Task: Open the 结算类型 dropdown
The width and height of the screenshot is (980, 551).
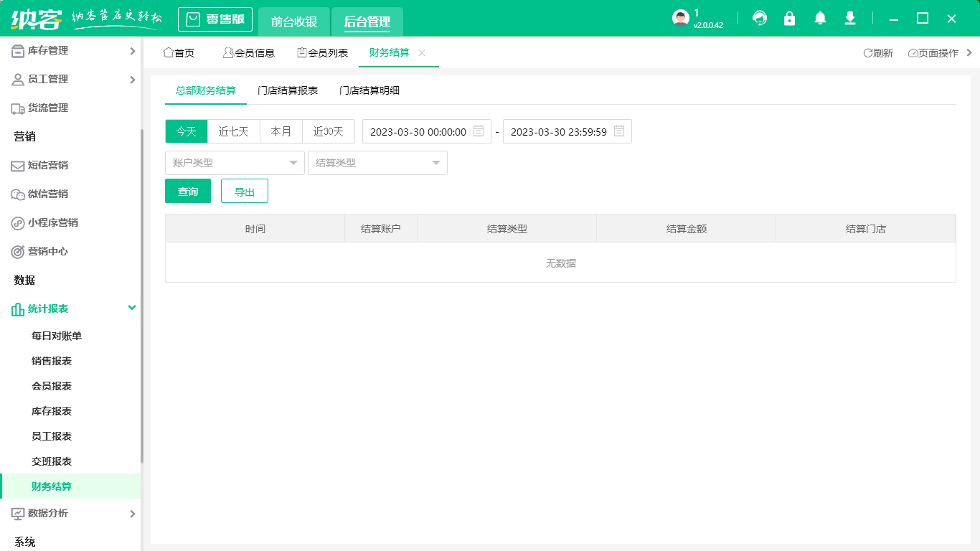Action: click(378, 163)
